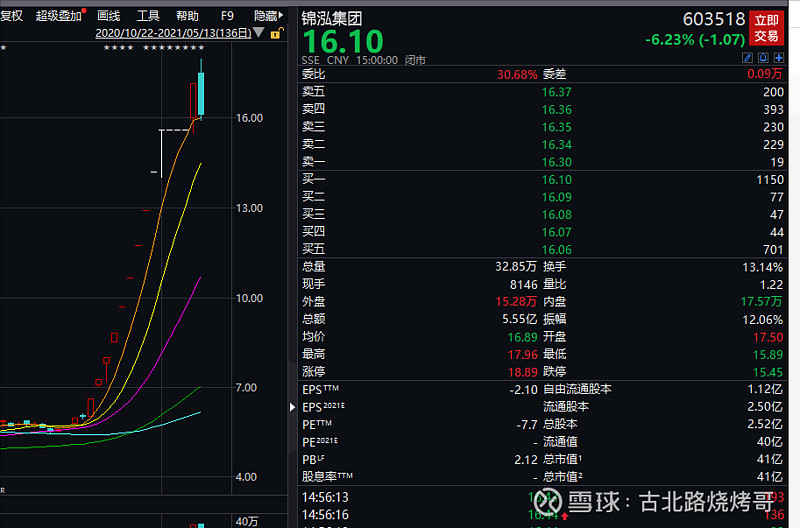Screen dimensions: 800x528
Task: Open the date range dropdown arrow
Action: tap(259, 33)
